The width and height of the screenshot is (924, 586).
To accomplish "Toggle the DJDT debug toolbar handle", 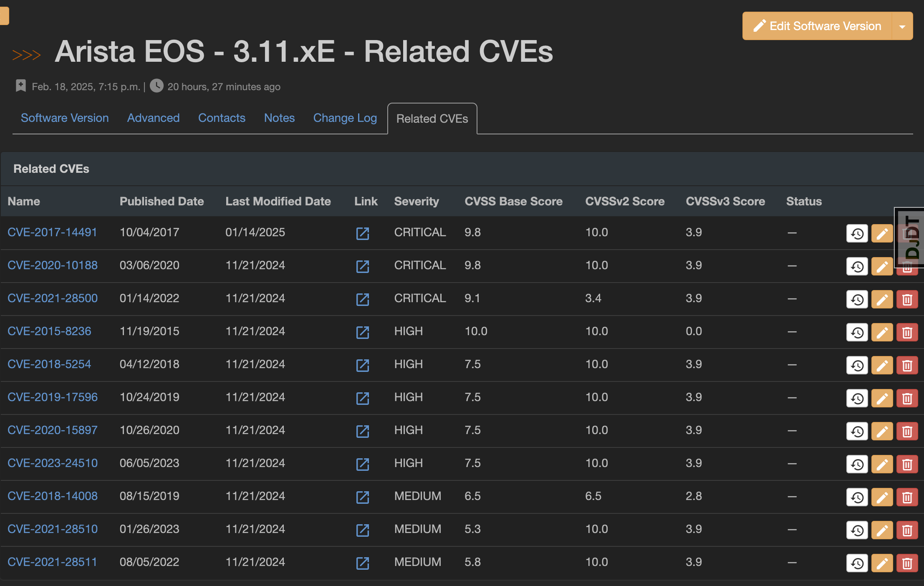I will (x=911, y=237).
